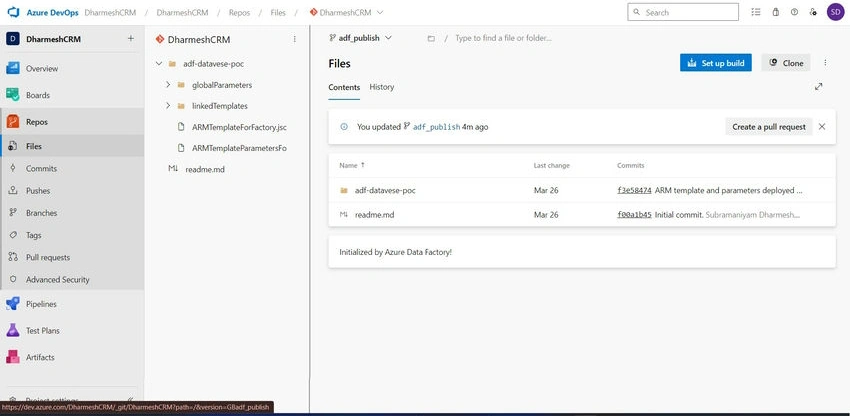The image size is (850, 416).
Task: Open readme.md row in Files table
Action: coord(374,214)
